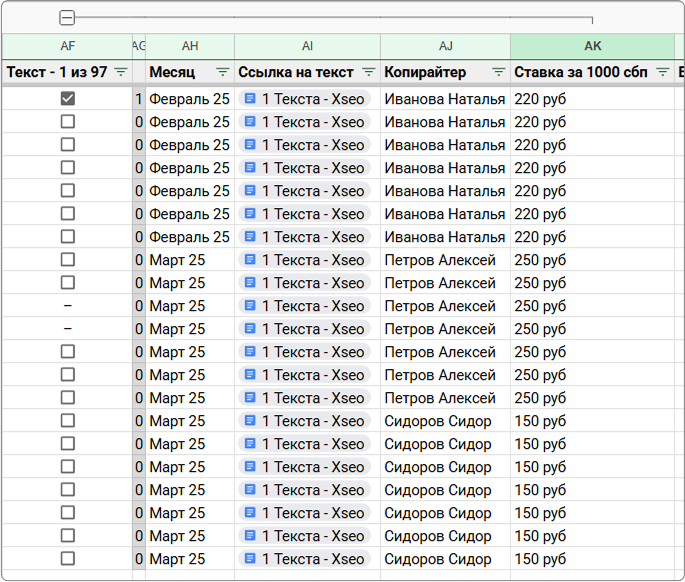The width and height of the screenshot is (685, 582).
Task: Open filter icon on Ссылка на текст column
Action: tap(369, 72)
